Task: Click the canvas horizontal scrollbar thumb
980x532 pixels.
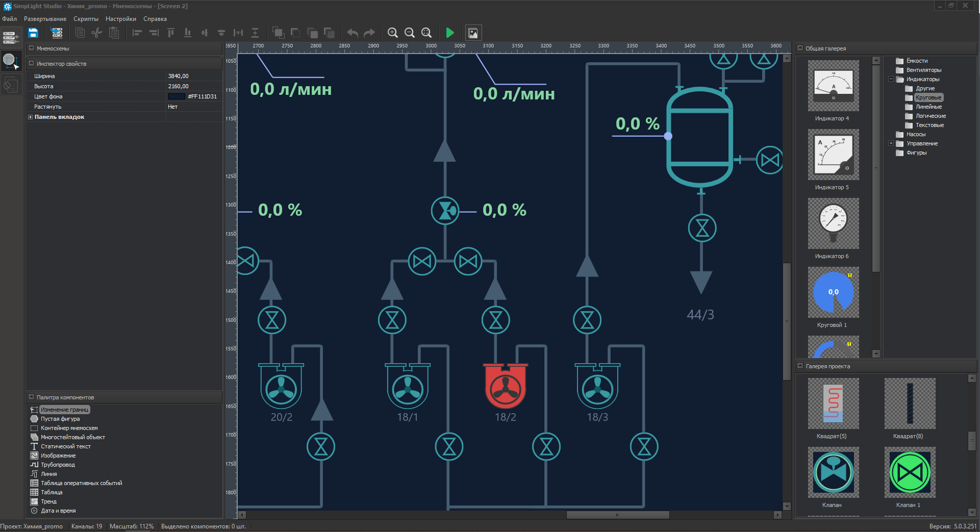Action: click(617, 515)
